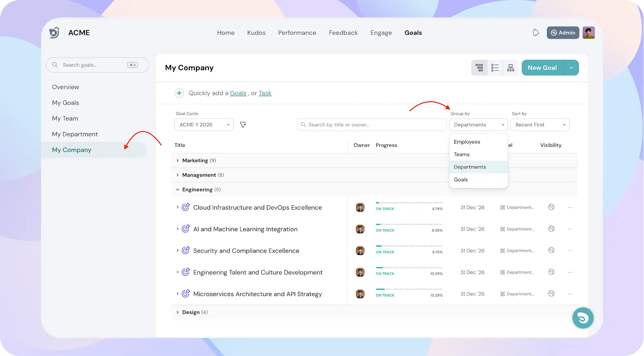The height and width of the screenshot is (356, 644).
Task: Open the Sort by Recent First dropdown
Action: point(539,125)
